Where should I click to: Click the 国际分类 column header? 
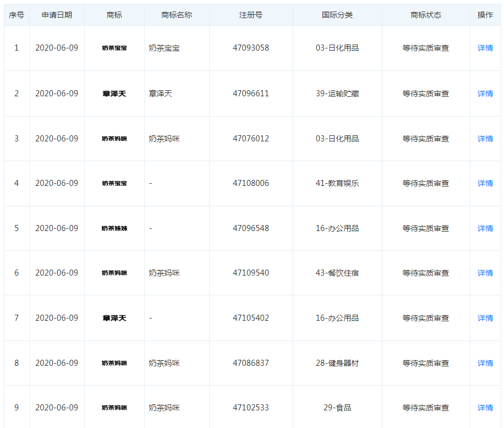click(x=337, y=15)
